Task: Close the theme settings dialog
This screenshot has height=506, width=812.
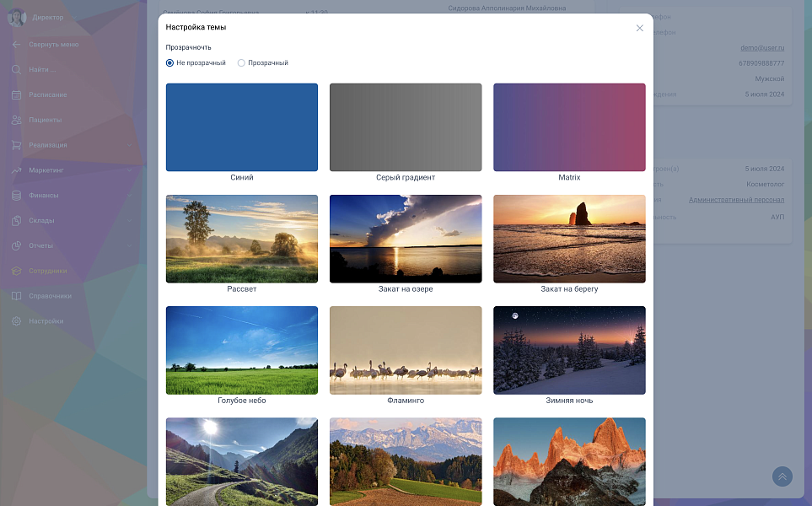Action: pyautogui.click(x=639, y=28)
